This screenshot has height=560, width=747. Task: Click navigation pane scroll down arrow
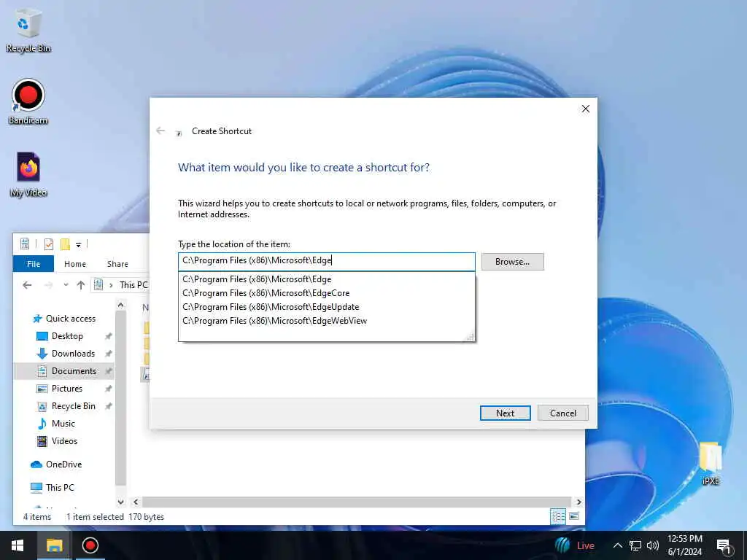120,502
